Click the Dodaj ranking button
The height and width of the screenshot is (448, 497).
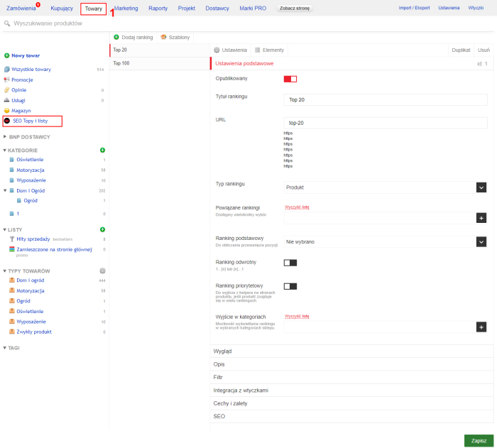pyautogui.click(x=135, y=37)
